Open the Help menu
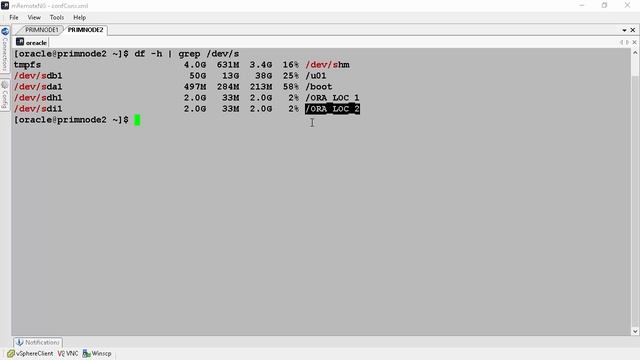Image resolution: width=640 pixels, height=360 pixels. [x=80, y=18]
